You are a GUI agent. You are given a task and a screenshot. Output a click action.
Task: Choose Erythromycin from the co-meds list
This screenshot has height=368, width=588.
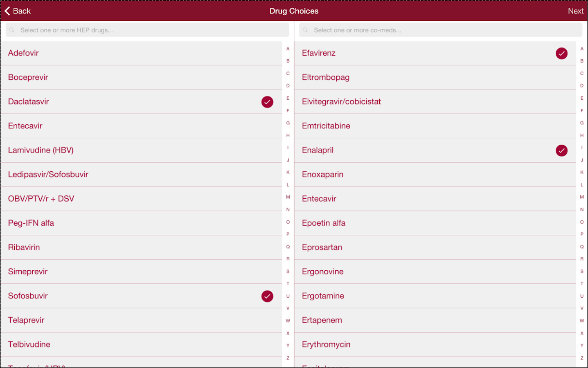click(326, 345)
